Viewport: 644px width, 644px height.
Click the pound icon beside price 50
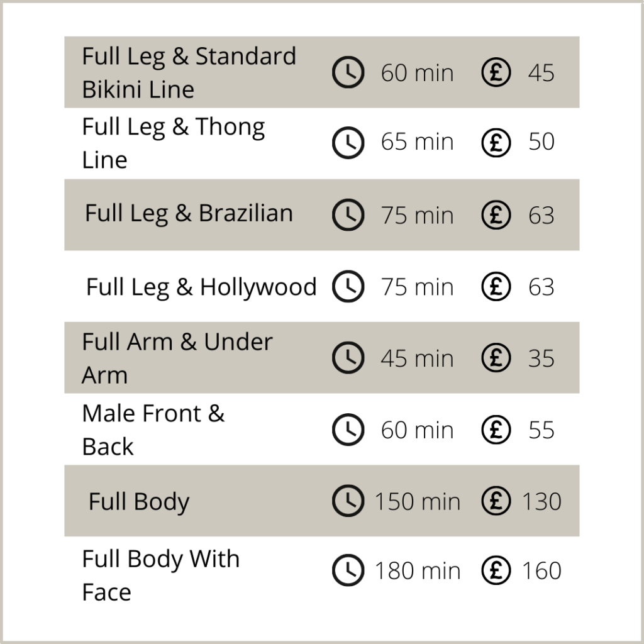pyautogui.click(x=496, y=143)
